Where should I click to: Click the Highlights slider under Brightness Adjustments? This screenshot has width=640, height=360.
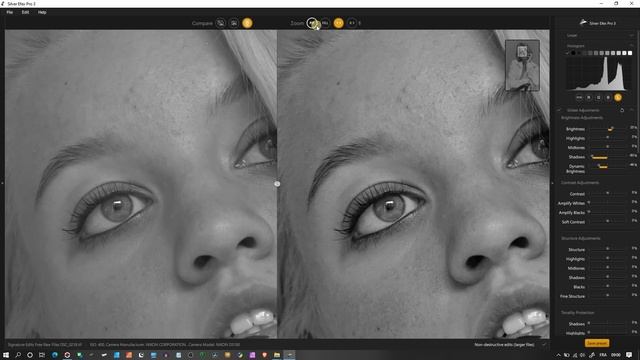[x=608, y=138]
